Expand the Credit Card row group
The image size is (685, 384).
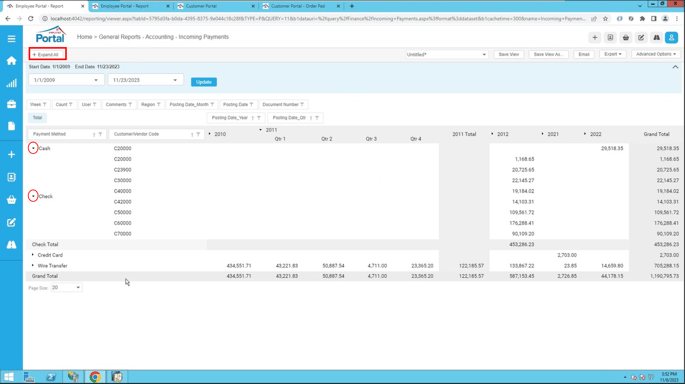coord(33,255)
